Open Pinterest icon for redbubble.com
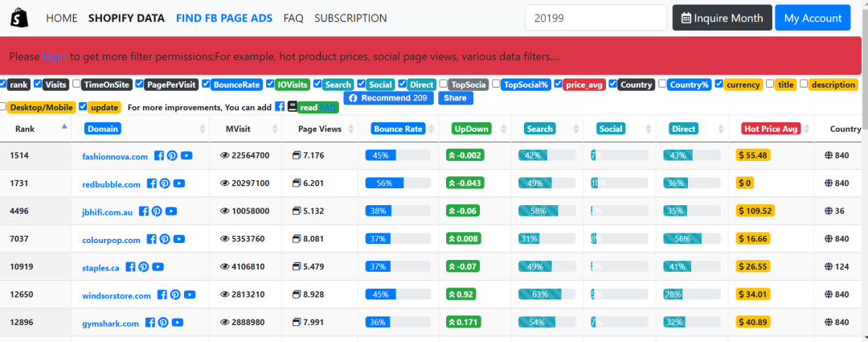The height and width of the screenshot is (342, 868). coord(165,183)
